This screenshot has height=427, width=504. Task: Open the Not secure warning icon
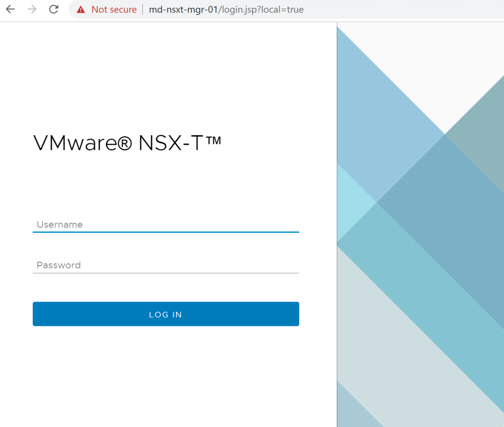tap(81, 10)
